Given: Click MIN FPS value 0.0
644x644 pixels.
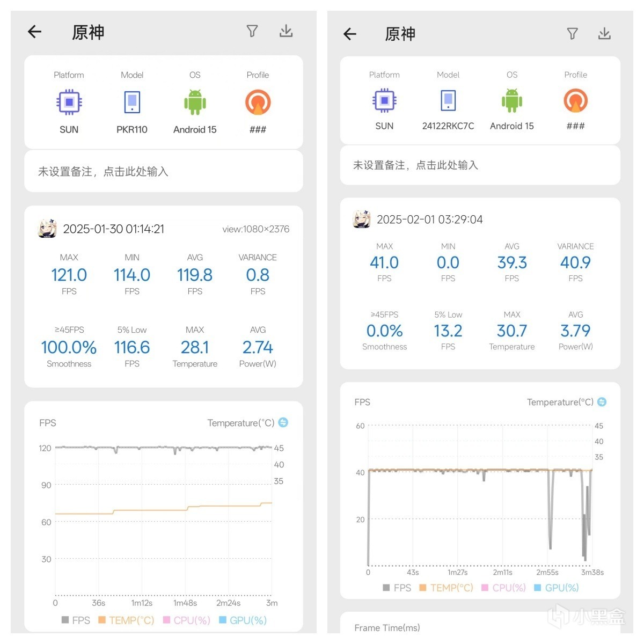Looking at the screenshot, I should pyautogui.click(x=448, y=262).
